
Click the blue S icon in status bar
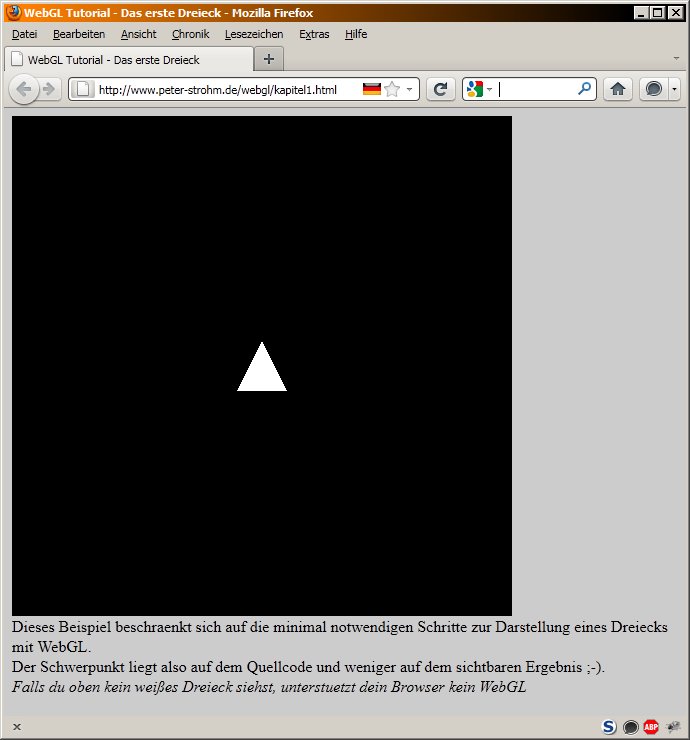(x=609, y=727)
